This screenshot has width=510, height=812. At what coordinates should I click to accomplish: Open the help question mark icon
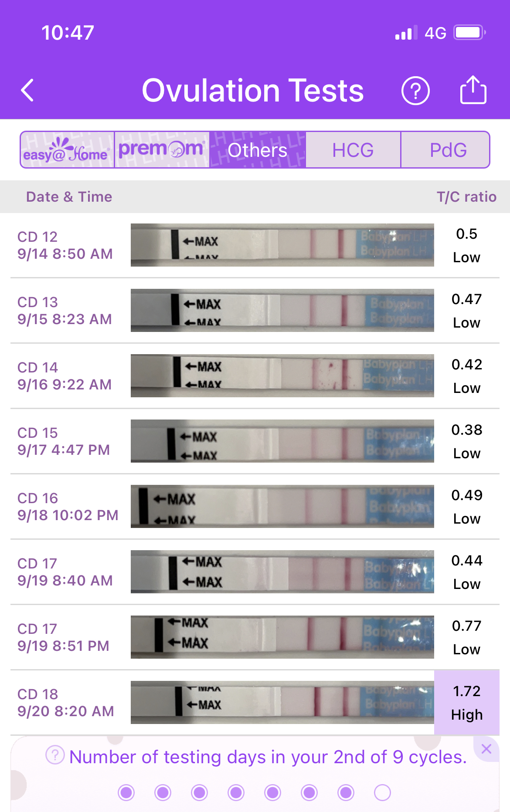point(415,91)
